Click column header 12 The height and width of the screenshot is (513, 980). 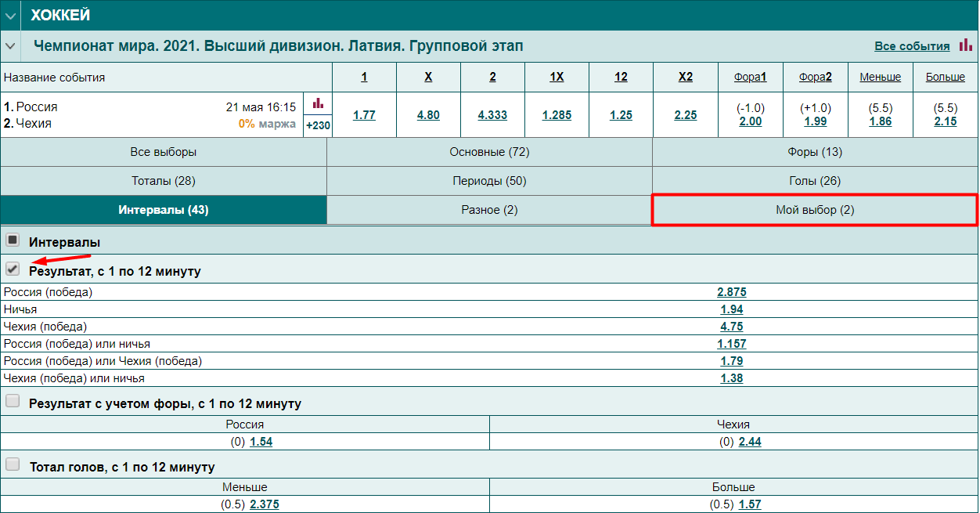621,77
